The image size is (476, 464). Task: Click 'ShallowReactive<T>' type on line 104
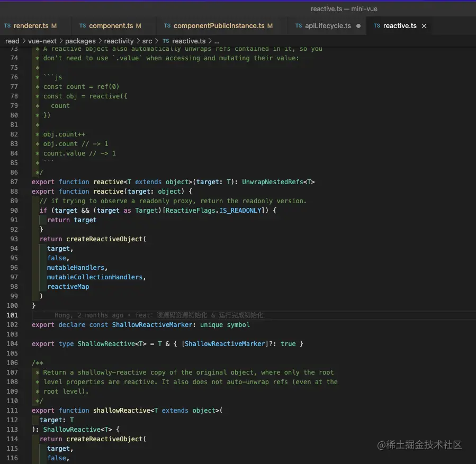click(112, 344)
